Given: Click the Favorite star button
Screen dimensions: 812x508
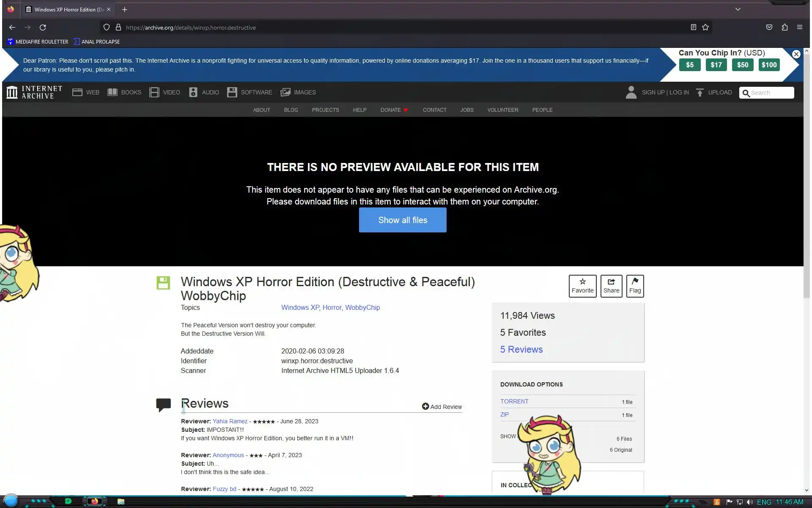Looking at the screenshot, I should (x=582, y=286).
